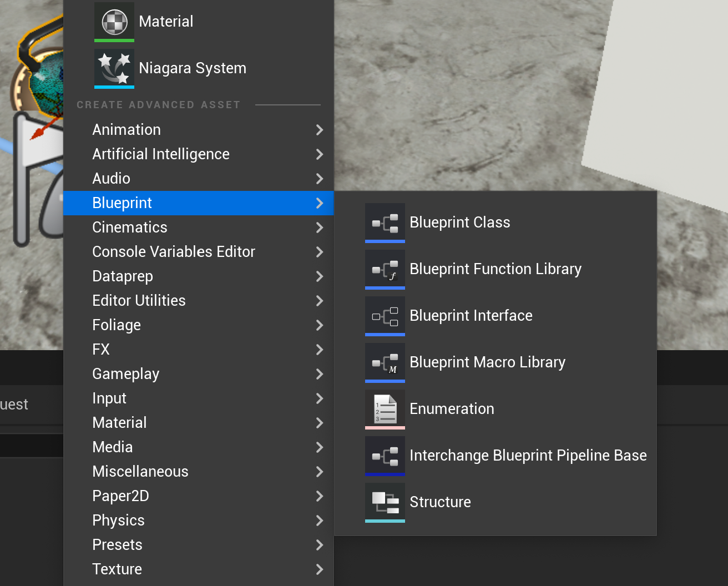Create an Enumeration asset
Viewport: 728px width, 586px height.
coord(496,409)
